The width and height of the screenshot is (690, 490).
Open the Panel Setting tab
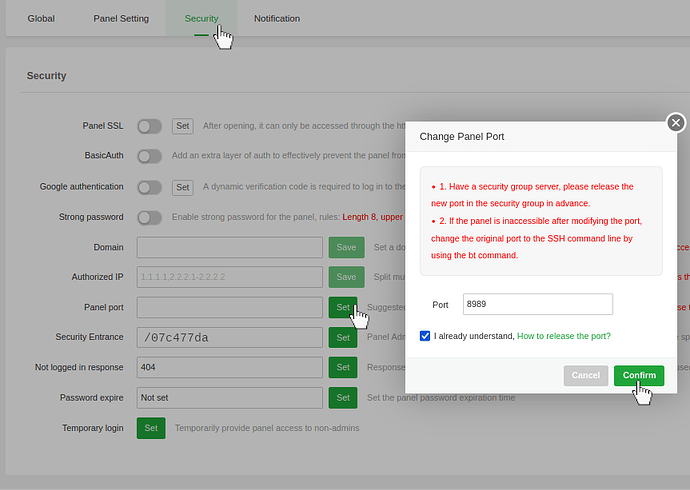tap(121, 18)
